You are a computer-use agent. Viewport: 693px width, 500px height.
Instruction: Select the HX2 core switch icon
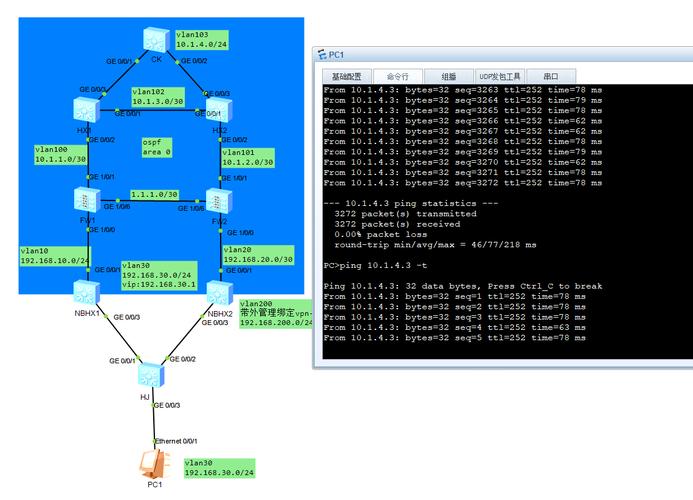(218, 112)
